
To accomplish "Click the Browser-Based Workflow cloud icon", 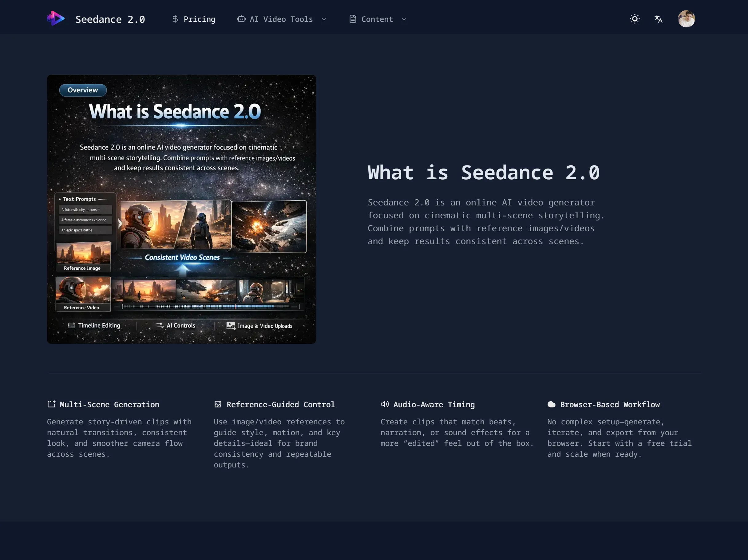I will point(551,404).
